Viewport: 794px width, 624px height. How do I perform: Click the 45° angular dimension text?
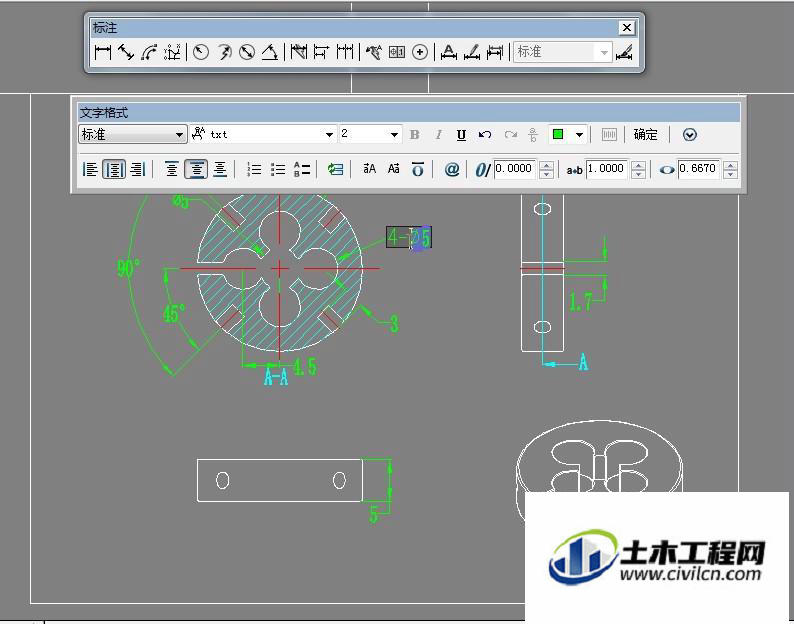[174, 314]
